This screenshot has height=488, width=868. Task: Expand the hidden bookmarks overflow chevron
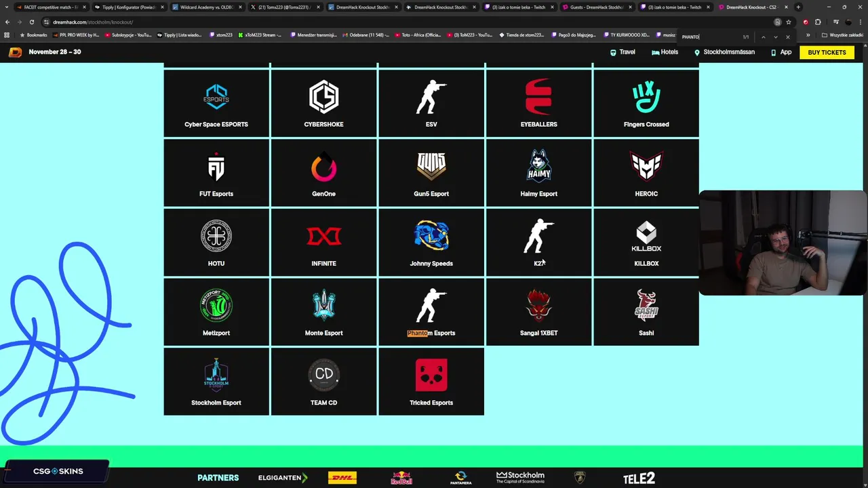pyautogui.click(x=808, y=35)
